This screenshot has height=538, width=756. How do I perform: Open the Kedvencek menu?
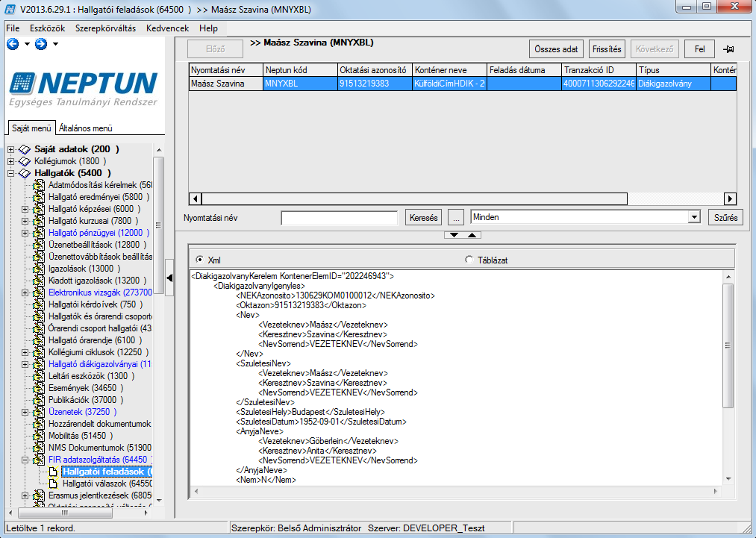tap(167, 28)
